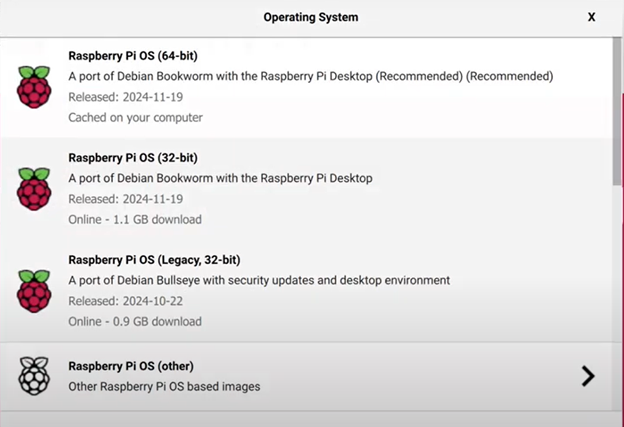624x427 pixels.
Task: Click the 32-bit 'Debian Bookworm with the Raspberry Pi Desktop' description
Action: [x=220, y=178]
